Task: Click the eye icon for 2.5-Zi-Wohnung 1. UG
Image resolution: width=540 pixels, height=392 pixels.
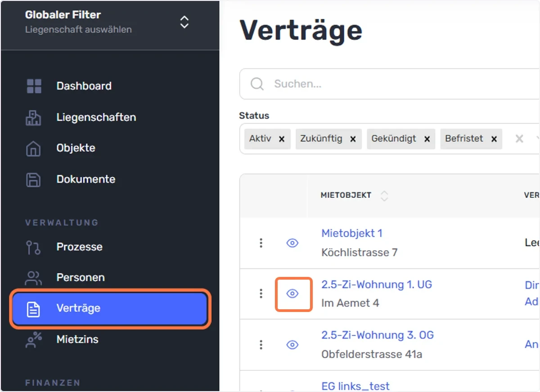Action: tap(292, 294)
